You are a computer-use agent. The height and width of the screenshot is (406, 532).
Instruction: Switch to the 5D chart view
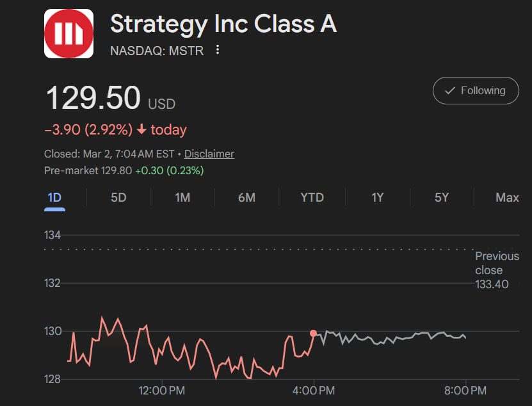(118, 197)
